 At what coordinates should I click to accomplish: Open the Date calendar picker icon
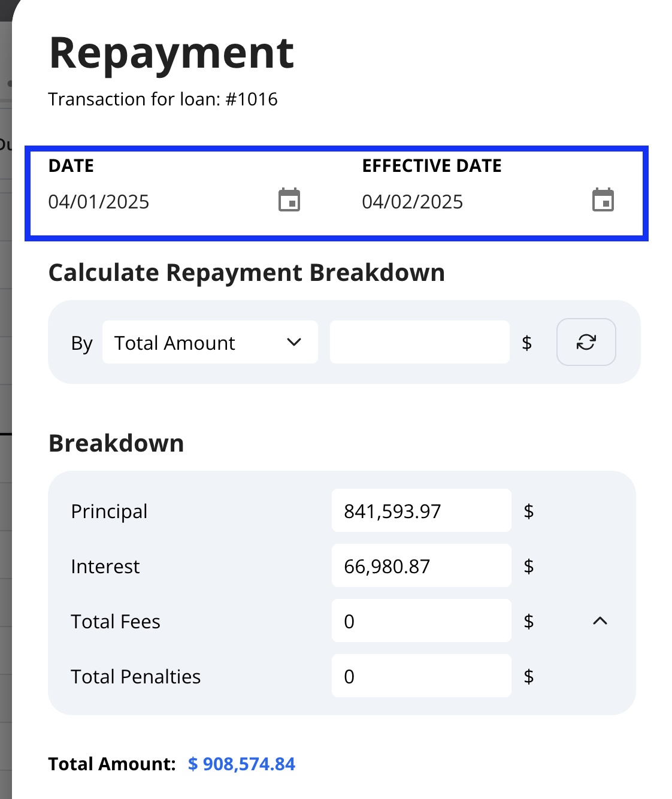click(289, 200)
